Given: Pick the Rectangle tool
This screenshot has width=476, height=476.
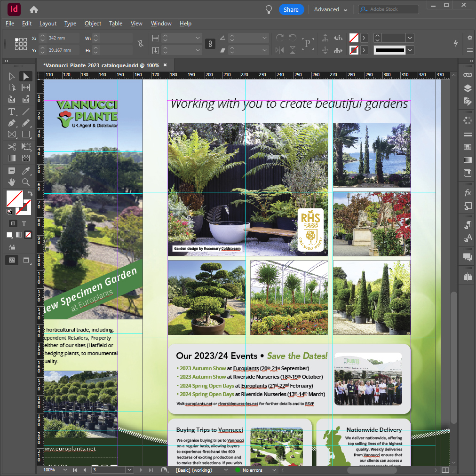Looking at the screenshot, I should pos(26,135).
